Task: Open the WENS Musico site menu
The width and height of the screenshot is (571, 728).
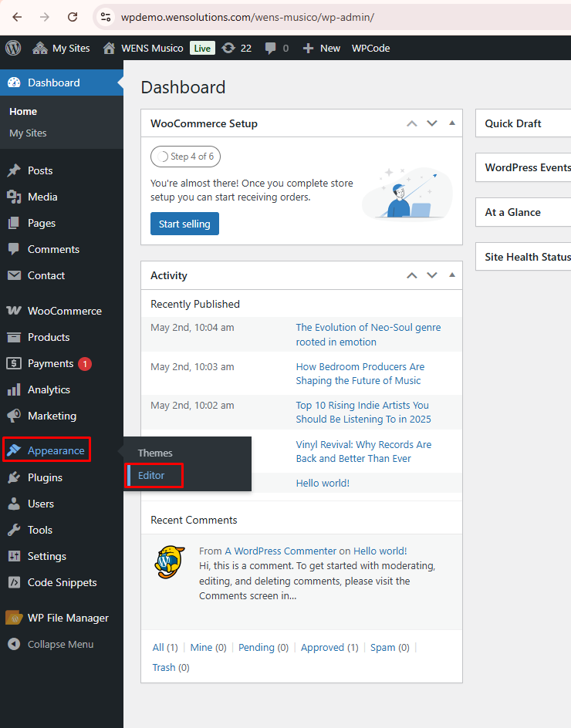Action: click(x=143, y=49)
